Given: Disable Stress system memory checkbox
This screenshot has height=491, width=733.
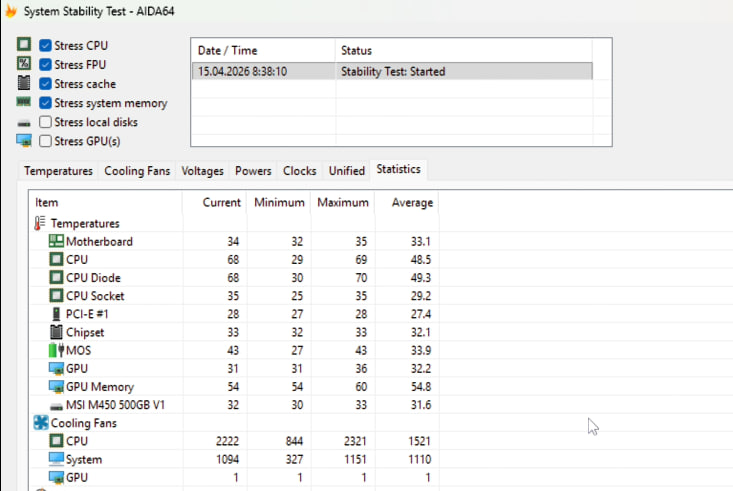Looking at the screenshot, I should [x=46, y=103].
